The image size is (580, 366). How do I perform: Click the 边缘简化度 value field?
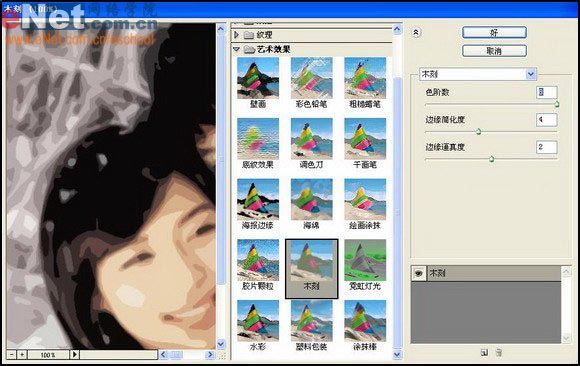[546, 120]
